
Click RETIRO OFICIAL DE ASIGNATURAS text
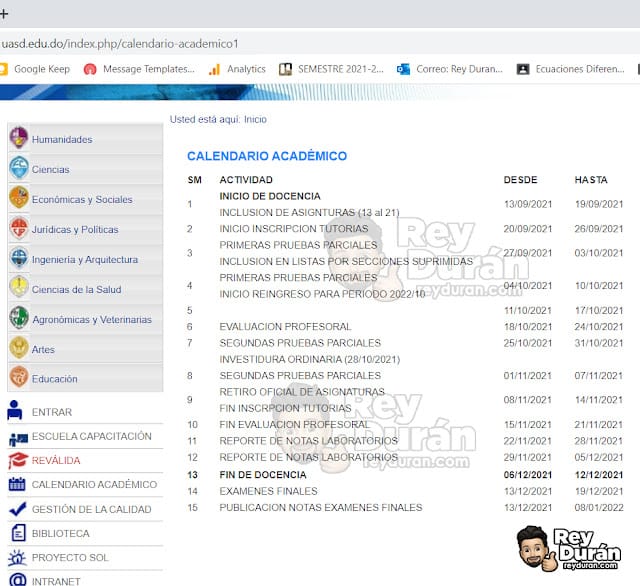[x=302, y=392]
